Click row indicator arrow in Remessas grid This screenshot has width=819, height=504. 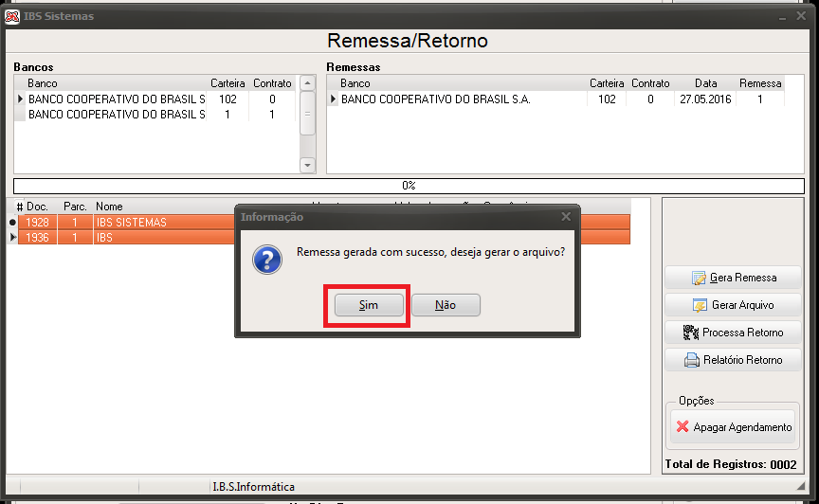click(333, 99)
